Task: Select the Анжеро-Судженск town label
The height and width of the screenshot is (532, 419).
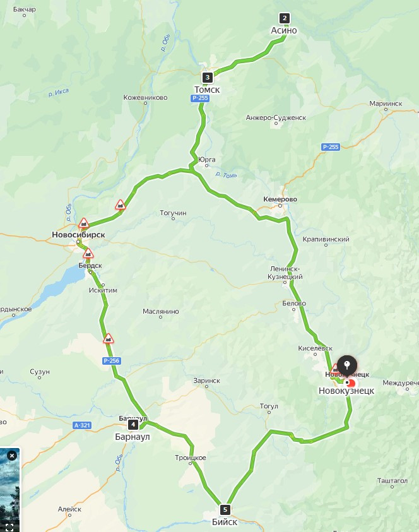Action: (276, 117)
